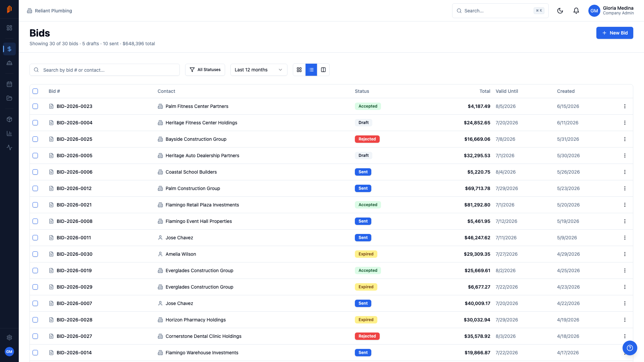Open the Bids dollar icon in sidebar
644x362 pixels.
click(x=9, y=49)
